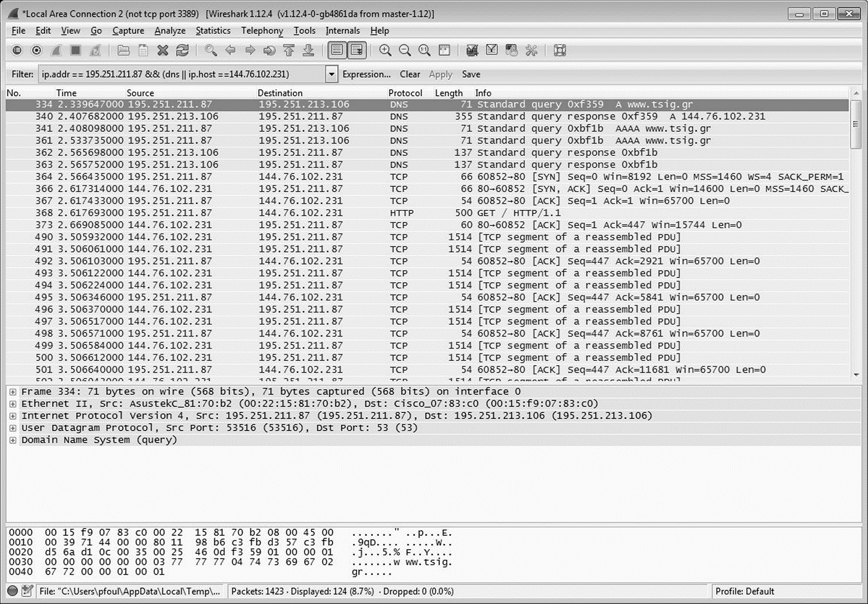The width and height of the screenshot is (868, 604).
Task: Edit capture file comments status icon
Action: [x=27, y=591]
